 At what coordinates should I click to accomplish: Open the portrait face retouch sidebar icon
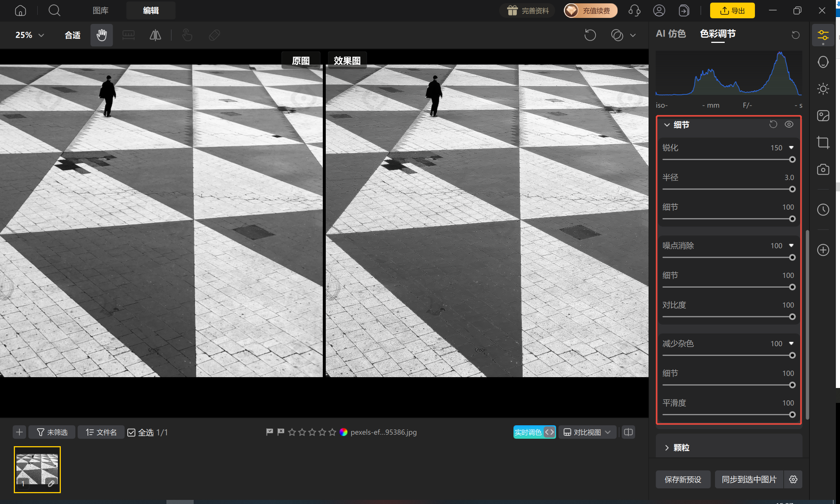(823, 62)
